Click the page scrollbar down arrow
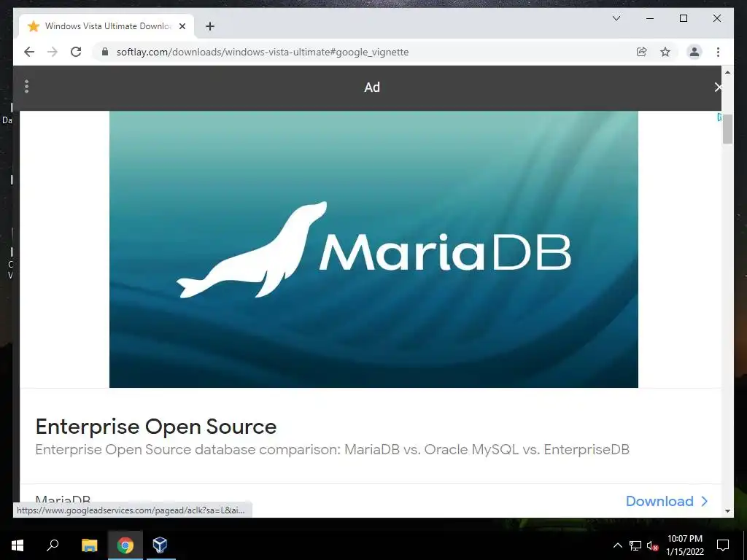747x560 pixels. tap(727, 511)
